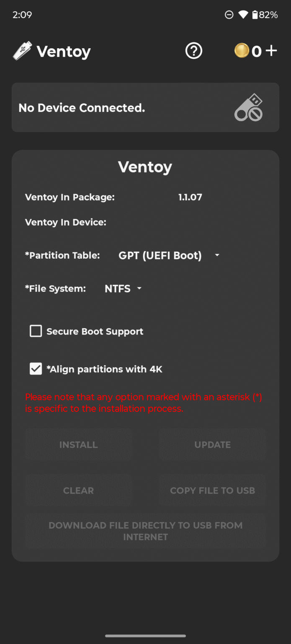Click the gold coin icon

click(243, 51)
